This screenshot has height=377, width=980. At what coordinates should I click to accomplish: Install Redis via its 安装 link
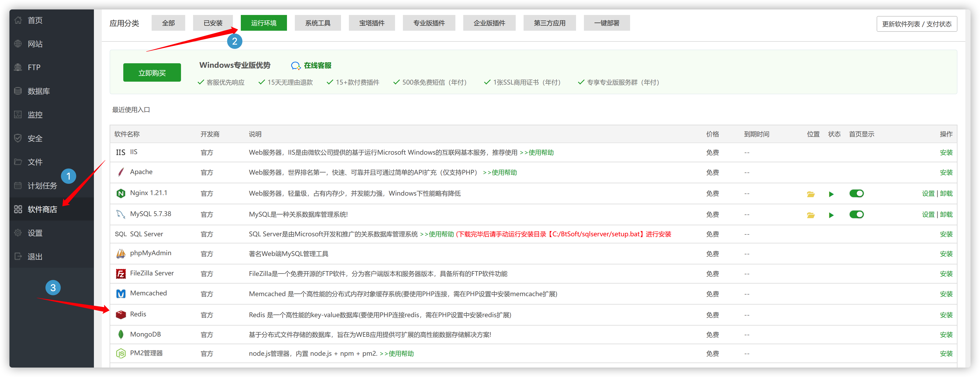(946, 315)
